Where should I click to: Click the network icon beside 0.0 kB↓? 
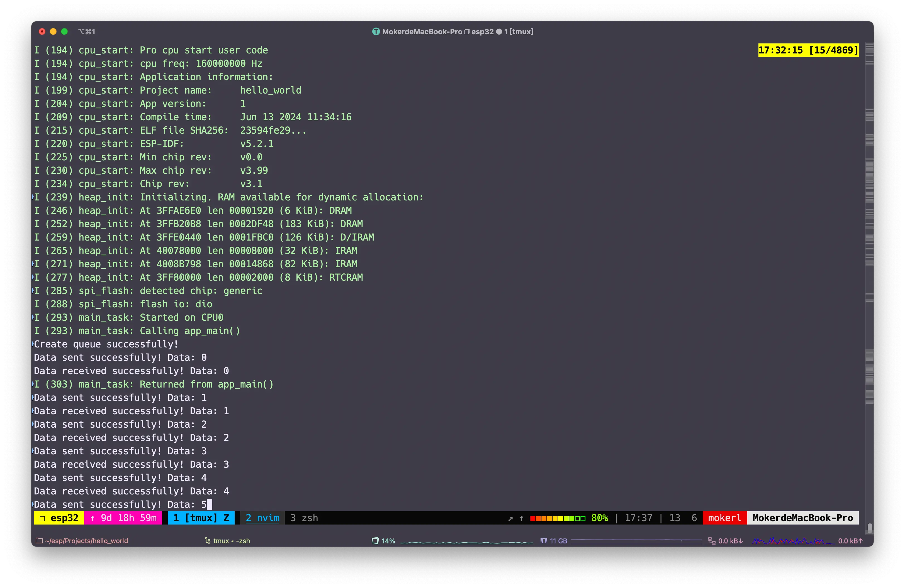[711, 540]
